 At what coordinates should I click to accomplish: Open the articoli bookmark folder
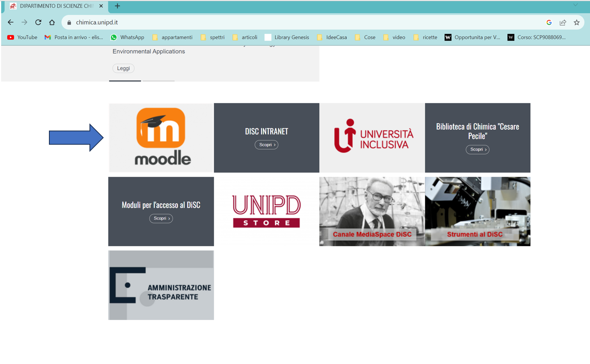[x=245, y=37]
